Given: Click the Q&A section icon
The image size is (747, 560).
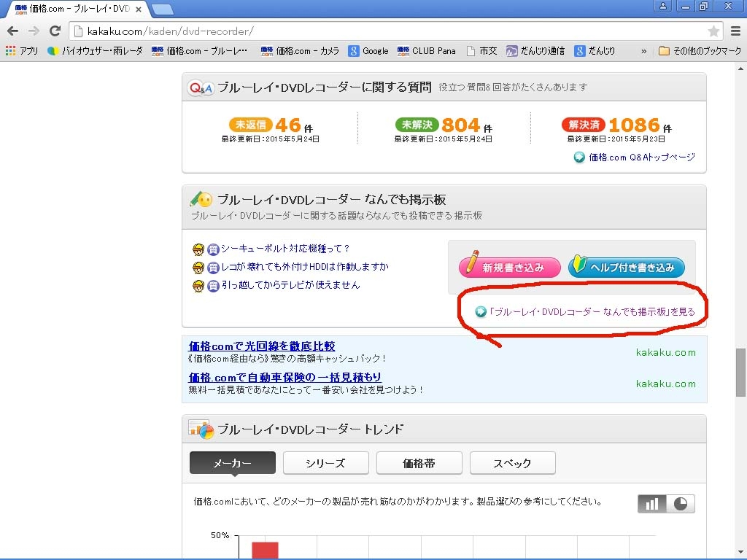Looking at the screenshot, I should pos(201,87).
